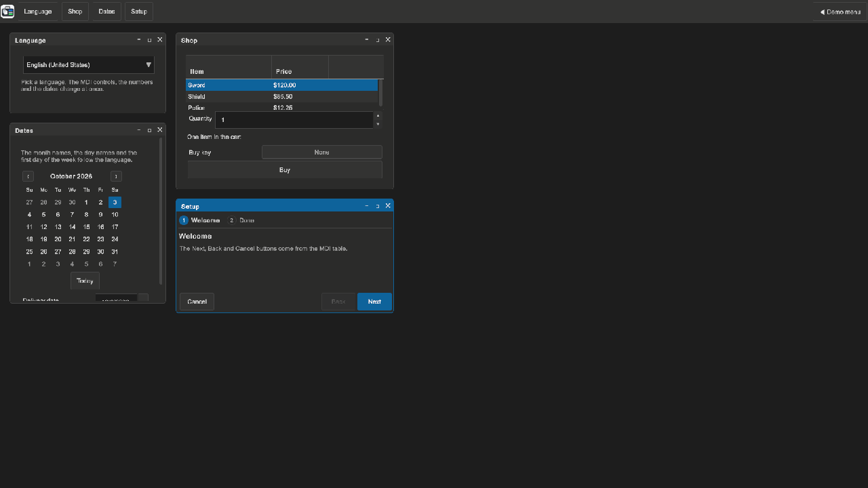Click the Today button under the calendar
Viewport: 868px width, 488px height.
[x=85, y=281]
